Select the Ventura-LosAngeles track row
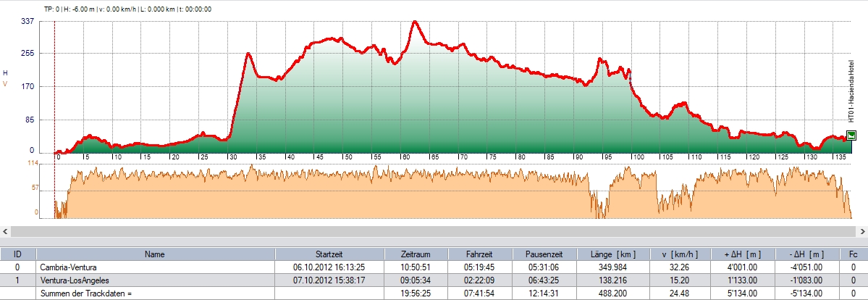 pos(154,278)
